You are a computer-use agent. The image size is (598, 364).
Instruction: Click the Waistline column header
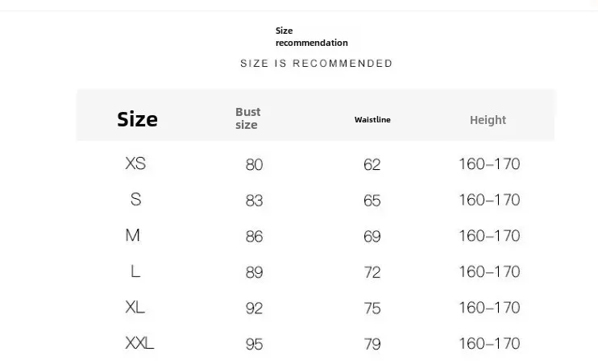(372, 120)
